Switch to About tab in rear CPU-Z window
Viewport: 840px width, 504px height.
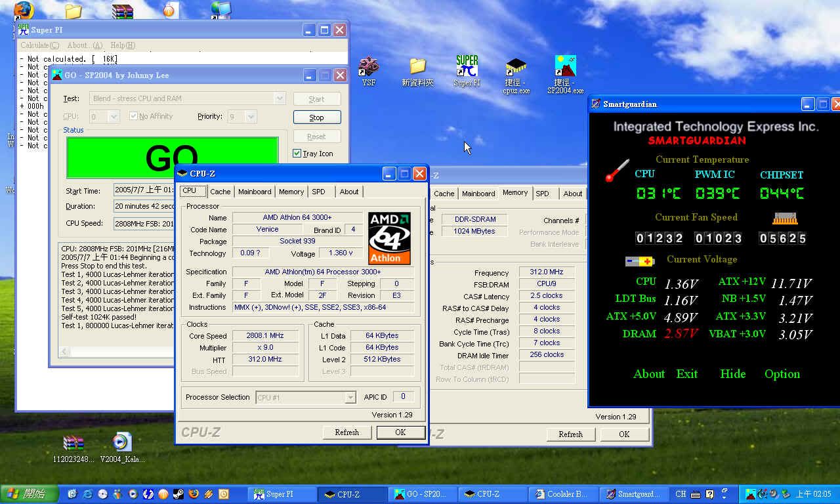tap(573, 194)
